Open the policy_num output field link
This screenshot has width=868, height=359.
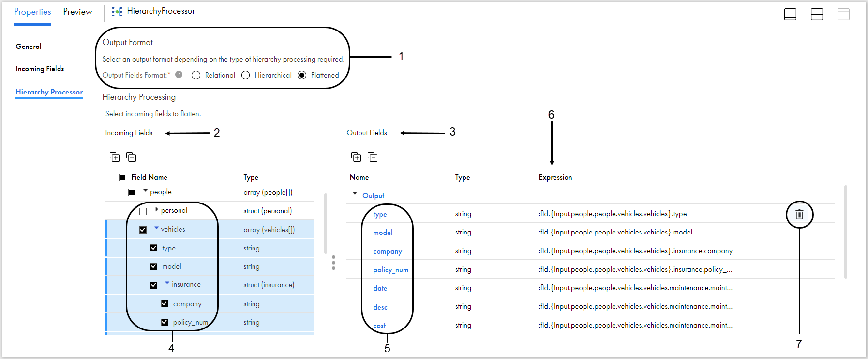click(390, 270)
